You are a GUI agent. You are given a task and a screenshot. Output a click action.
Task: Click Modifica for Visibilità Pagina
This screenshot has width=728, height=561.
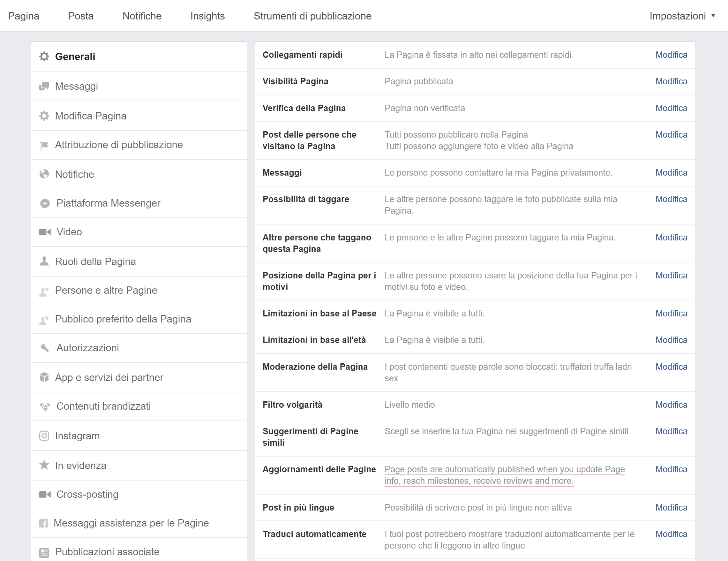click(671, 81)
